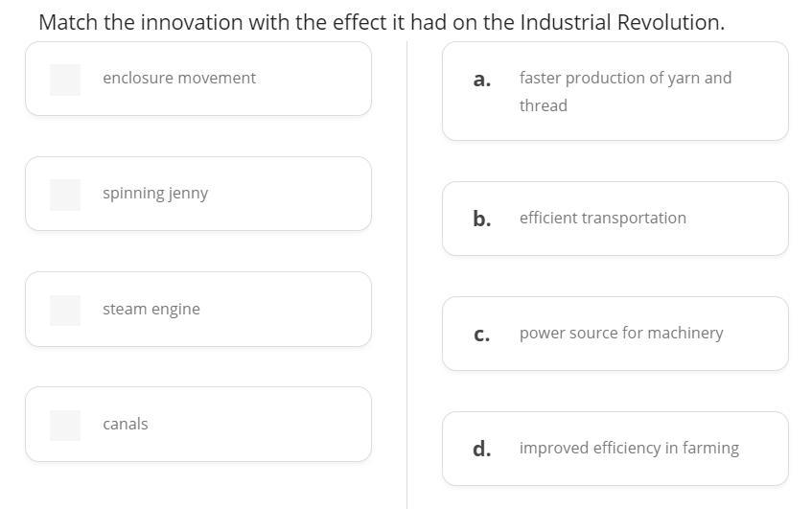Pick the 'power source for machinery' answer
The width and height of the screenshot is (812, 509).
click(x=621, y=333)
